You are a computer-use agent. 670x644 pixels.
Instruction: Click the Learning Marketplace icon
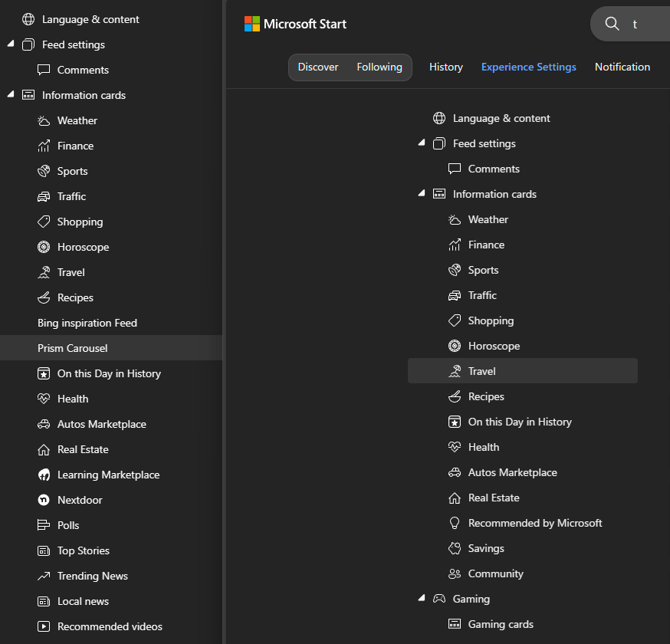44,475
